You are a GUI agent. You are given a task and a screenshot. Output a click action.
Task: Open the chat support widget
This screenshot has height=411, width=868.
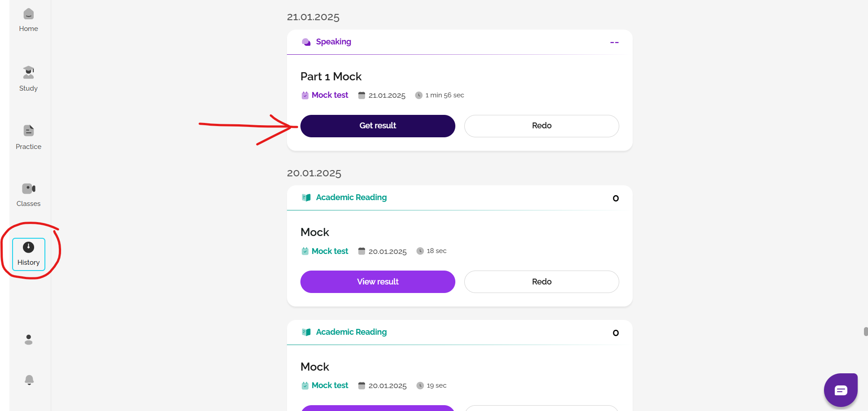(x=841, y=390)
